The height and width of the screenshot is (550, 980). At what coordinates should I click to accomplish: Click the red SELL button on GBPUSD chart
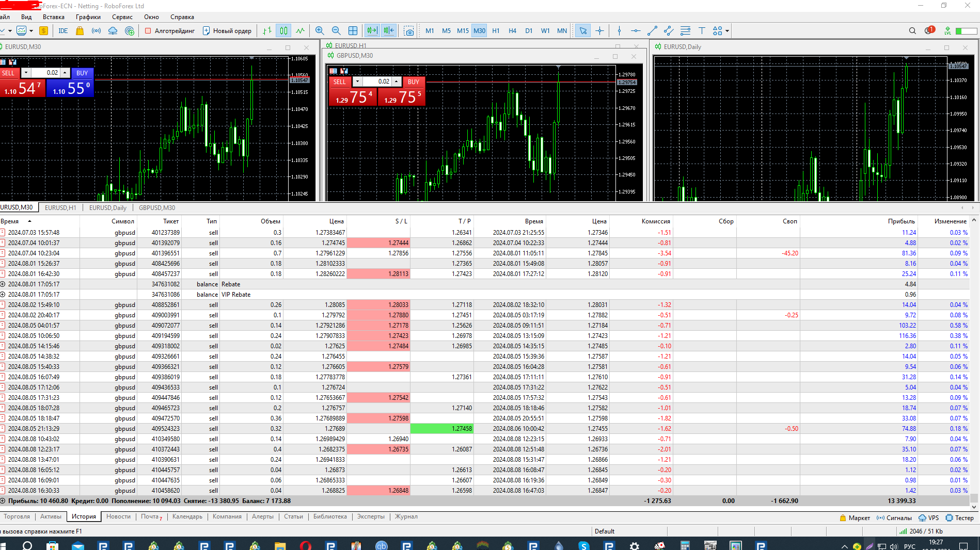click(339, 82)
